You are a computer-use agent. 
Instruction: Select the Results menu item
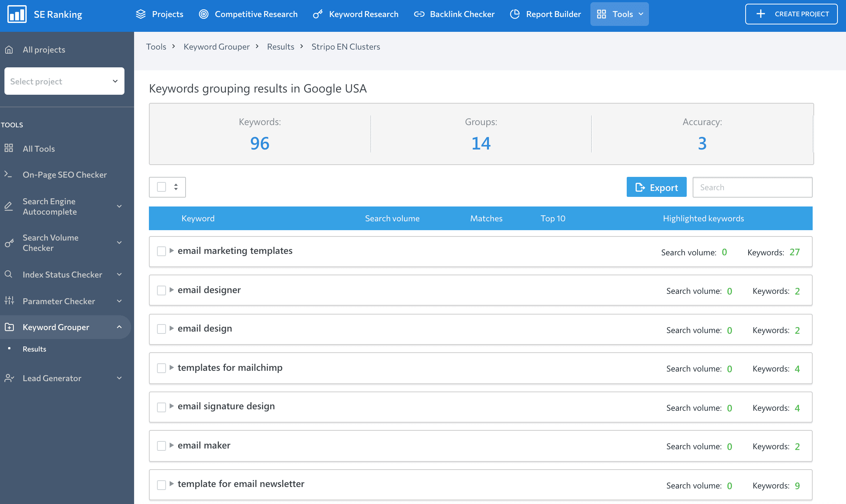34,348
